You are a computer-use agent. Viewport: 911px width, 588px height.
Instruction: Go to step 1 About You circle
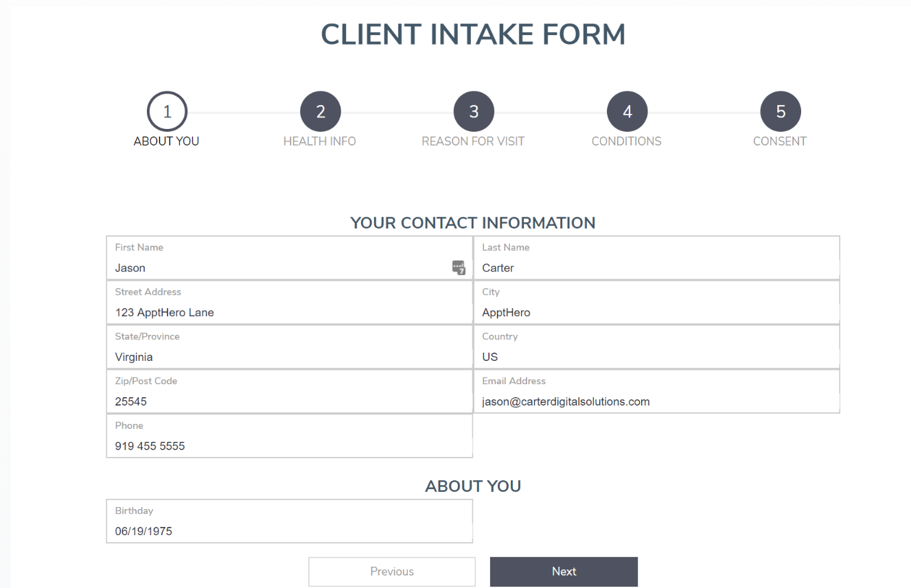167,112
